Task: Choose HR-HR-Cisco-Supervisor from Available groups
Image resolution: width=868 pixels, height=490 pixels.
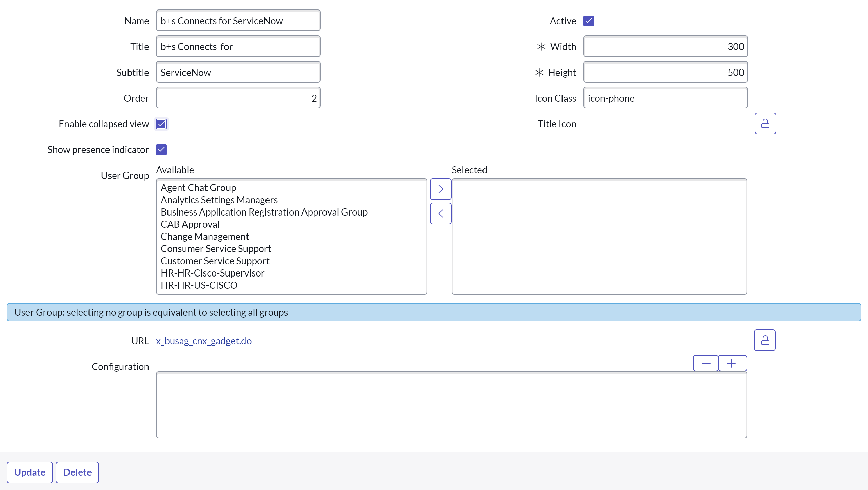Action: pos(212,273)
